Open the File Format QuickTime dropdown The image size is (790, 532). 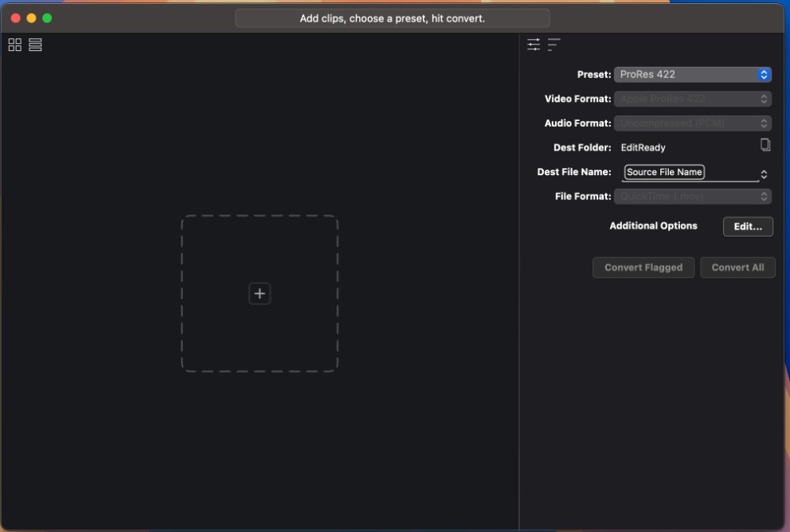coord(692,196)
